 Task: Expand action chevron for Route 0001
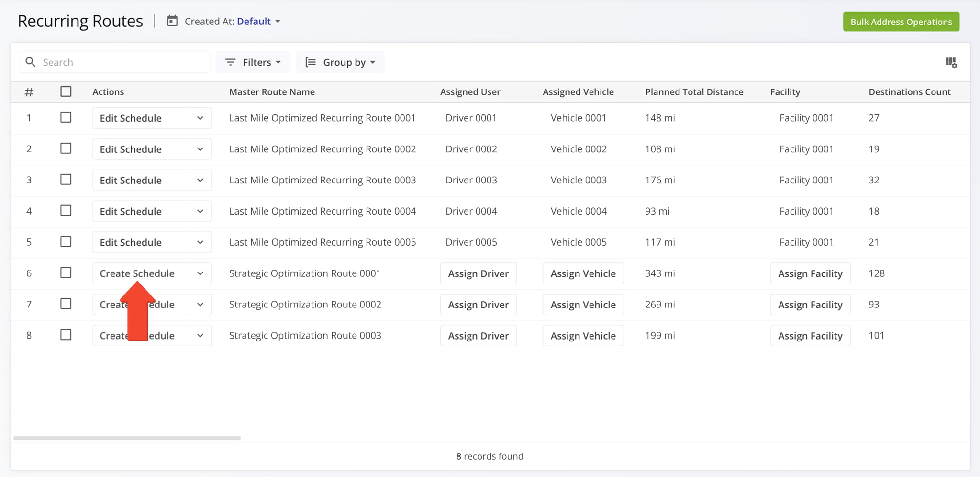point(200,118)
